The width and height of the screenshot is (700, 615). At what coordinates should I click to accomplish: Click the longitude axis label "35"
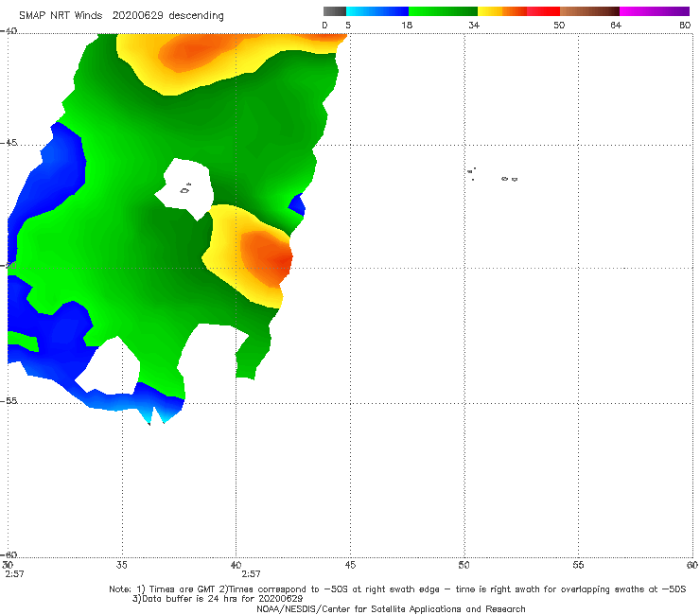121,565
